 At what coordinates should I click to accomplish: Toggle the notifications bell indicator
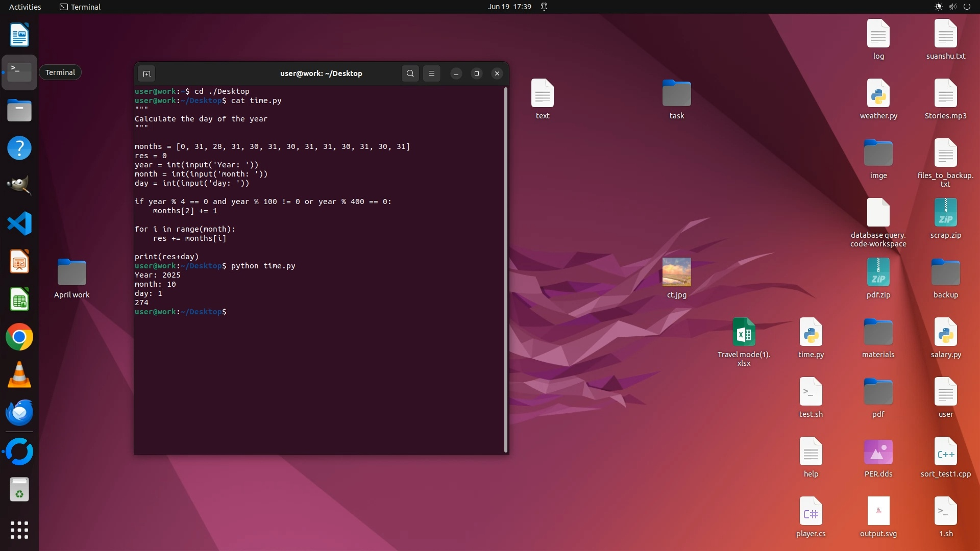tap(544, 7)
